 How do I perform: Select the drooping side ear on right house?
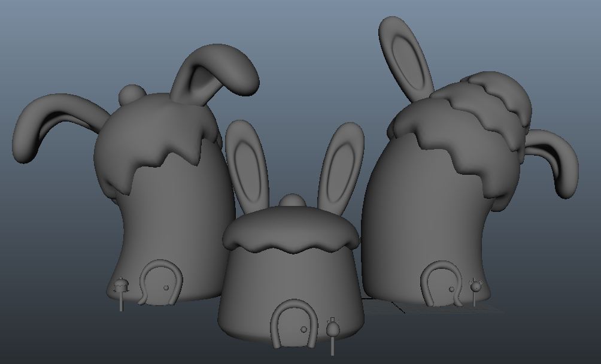tap(551, 163)
